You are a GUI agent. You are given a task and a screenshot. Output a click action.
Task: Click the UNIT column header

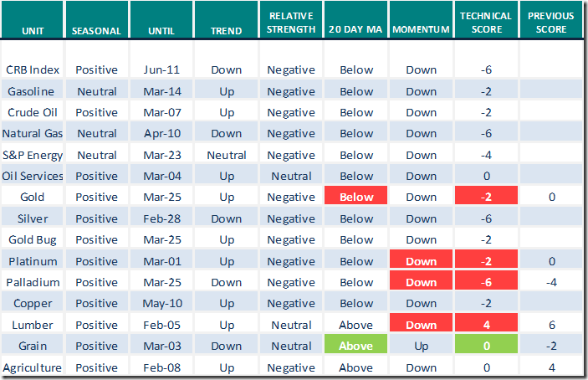coord(32,31)
